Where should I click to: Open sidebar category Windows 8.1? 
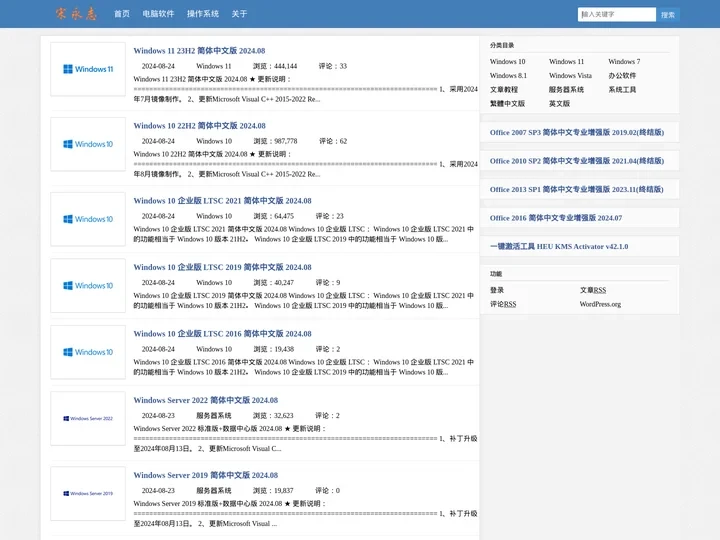tap(508, 75)
